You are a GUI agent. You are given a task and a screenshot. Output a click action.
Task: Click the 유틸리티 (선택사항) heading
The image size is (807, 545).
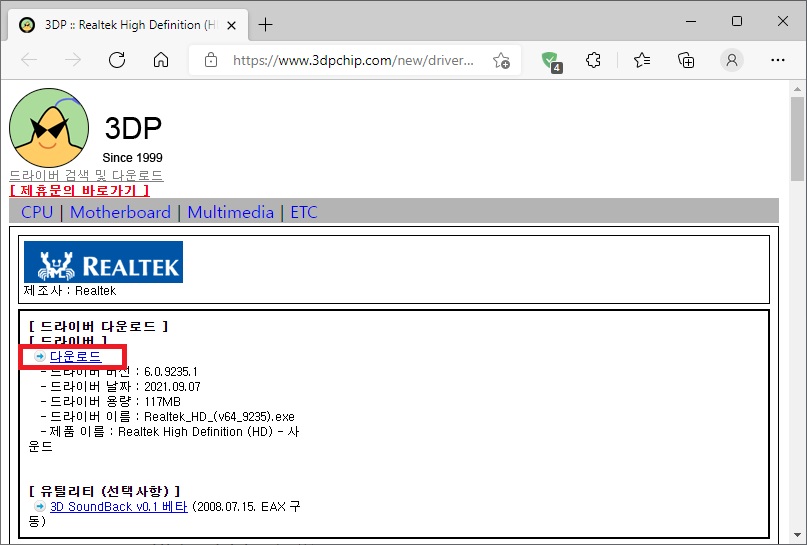point(104,491)
